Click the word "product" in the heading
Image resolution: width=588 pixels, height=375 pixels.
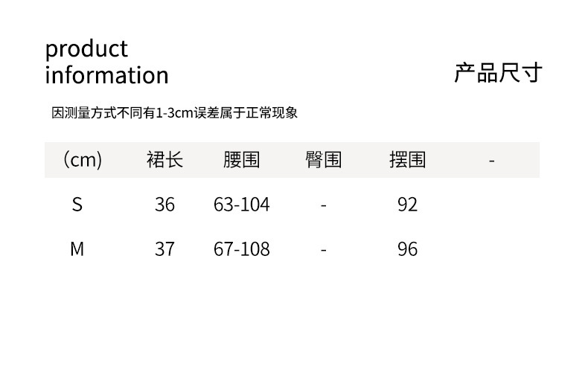point(86,50)
